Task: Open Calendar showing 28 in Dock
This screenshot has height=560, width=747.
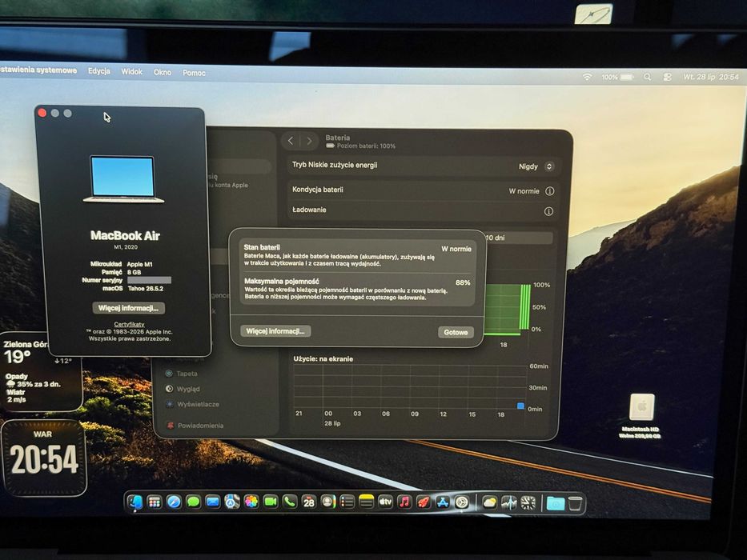Action: click(309, 502)
